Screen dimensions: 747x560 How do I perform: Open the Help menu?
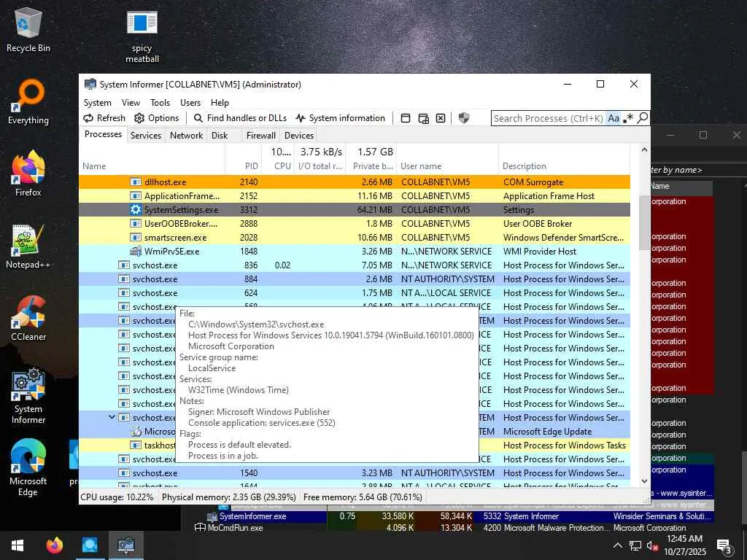(x=220, y=103)
